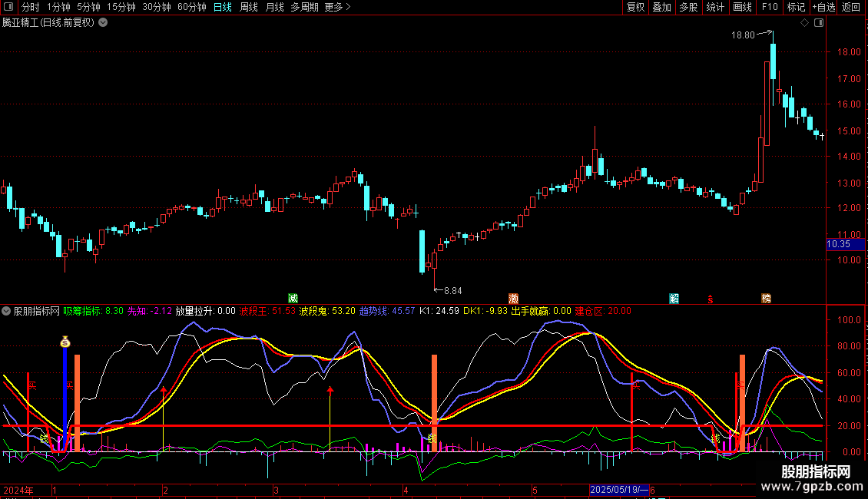Click month 5 on the time axis
This screenshot has width=868, height=499.
pos(535,490)
